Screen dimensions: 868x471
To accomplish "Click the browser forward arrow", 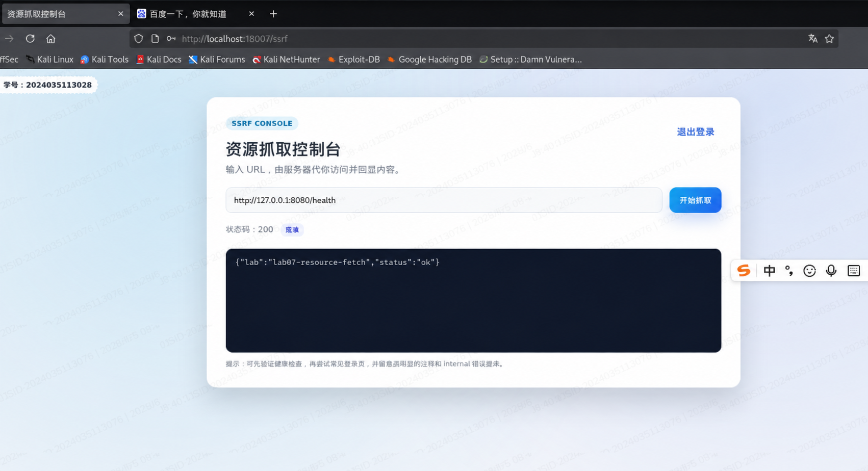I will coord(9,39).
